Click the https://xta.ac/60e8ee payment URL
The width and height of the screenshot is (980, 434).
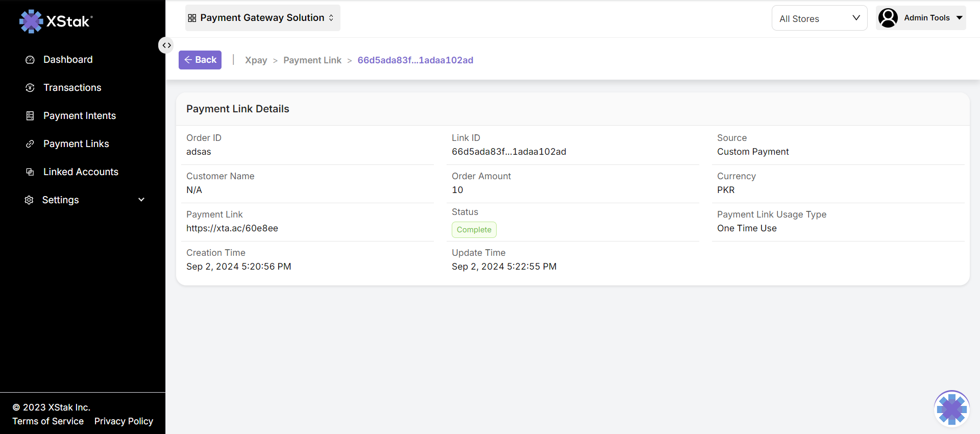232,228
